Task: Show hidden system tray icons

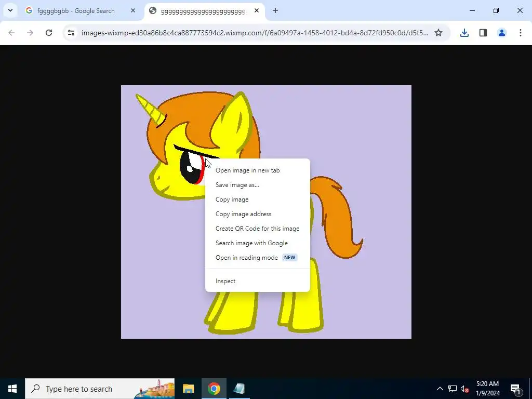Action: coord(440,389)
